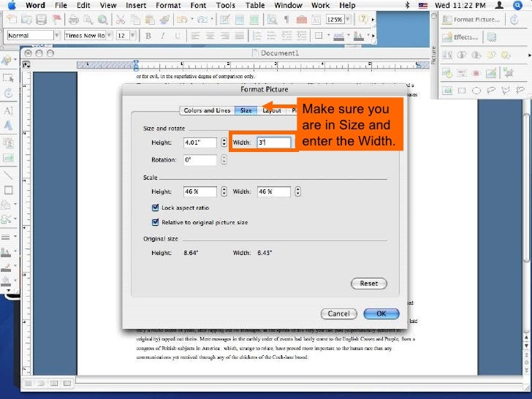
Task: Click the Cancel button
Action: 338,313
